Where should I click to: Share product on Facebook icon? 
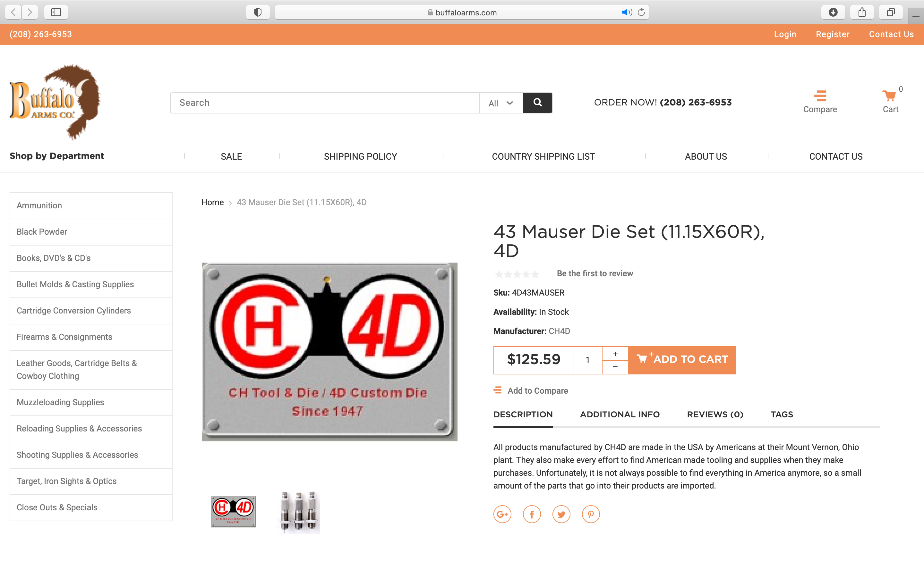click(532, 514)
